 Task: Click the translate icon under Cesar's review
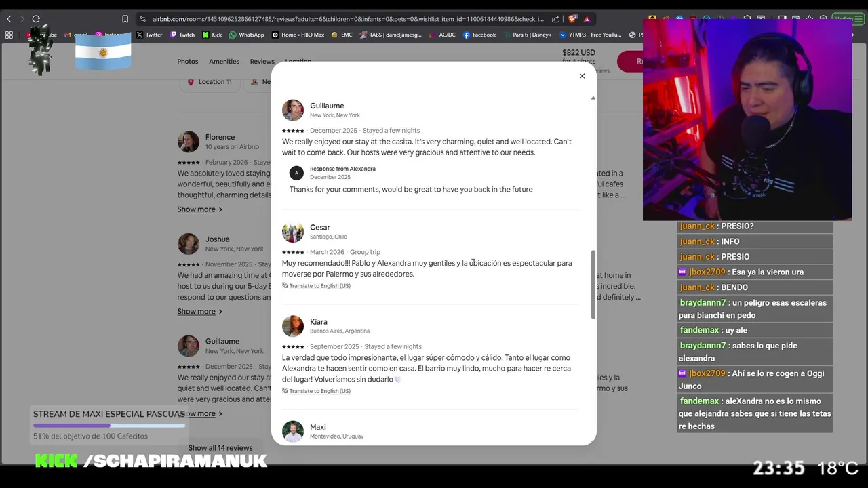tap(285, 285)
